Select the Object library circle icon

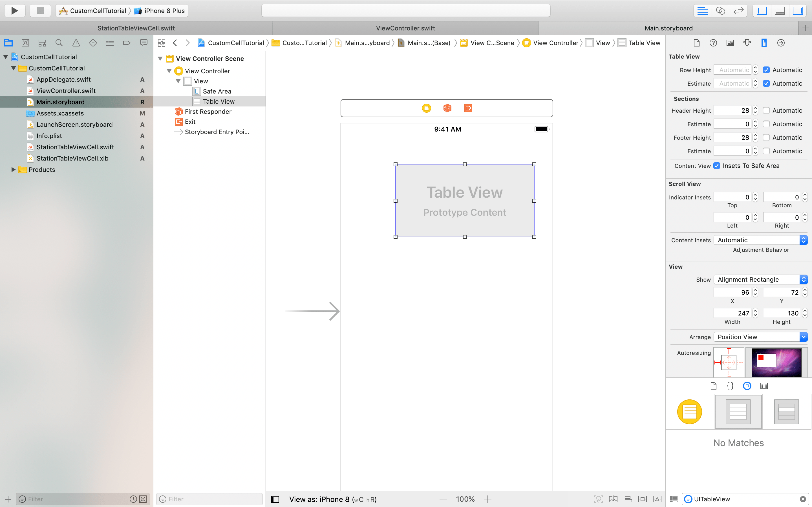click(x=747, y=386)
